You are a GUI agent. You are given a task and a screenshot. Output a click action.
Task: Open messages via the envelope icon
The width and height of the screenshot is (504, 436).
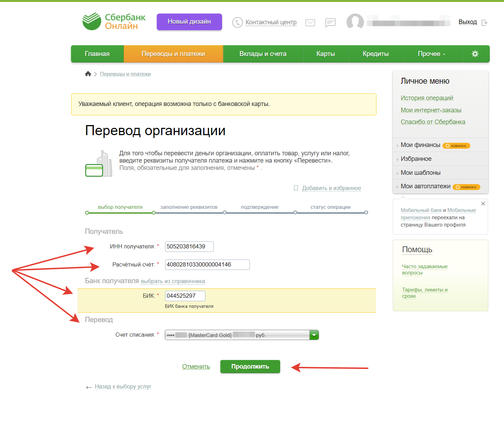(310, 23)
